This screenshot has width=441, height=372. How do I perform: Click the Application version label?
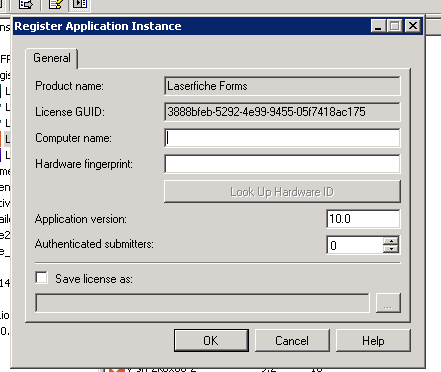point(81,219)
